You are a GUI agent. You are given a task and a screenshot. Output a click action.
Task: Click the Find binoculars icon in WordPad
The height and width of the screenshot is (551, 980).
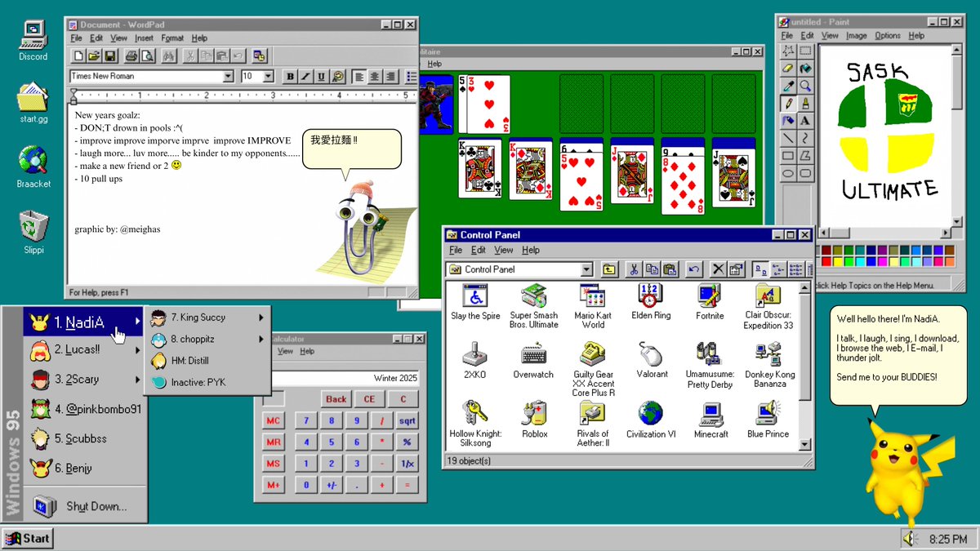(x=169, y=56)
